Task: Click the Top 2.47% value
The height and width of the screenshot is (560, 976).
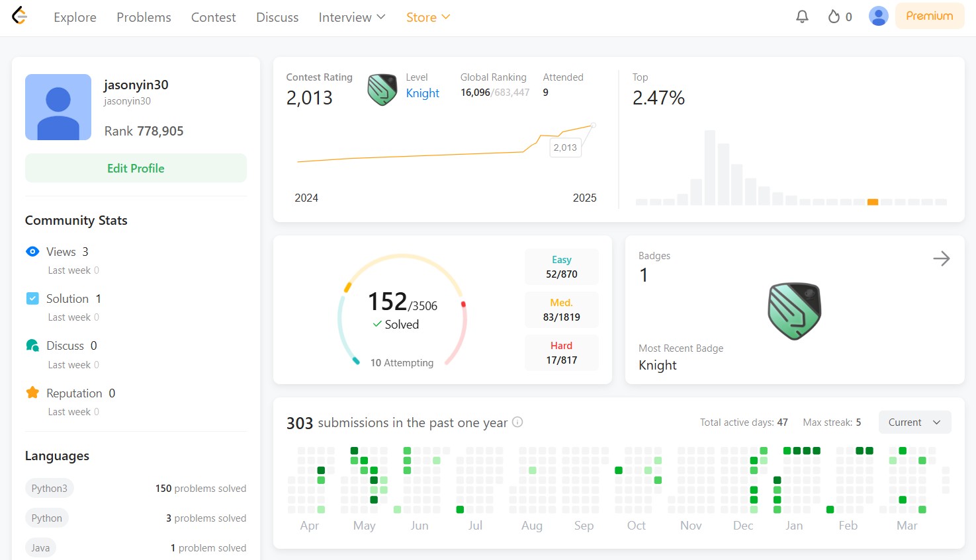Action: tap(658, 98)
